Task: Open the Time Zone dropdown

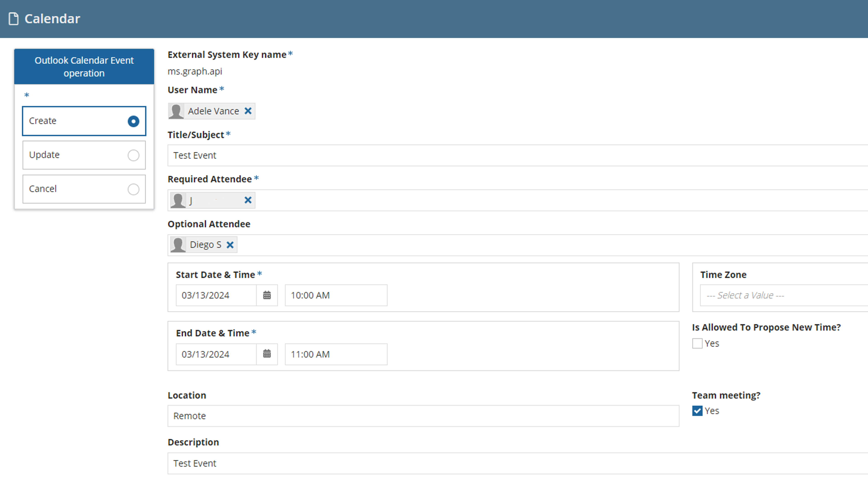Action: 784,295
